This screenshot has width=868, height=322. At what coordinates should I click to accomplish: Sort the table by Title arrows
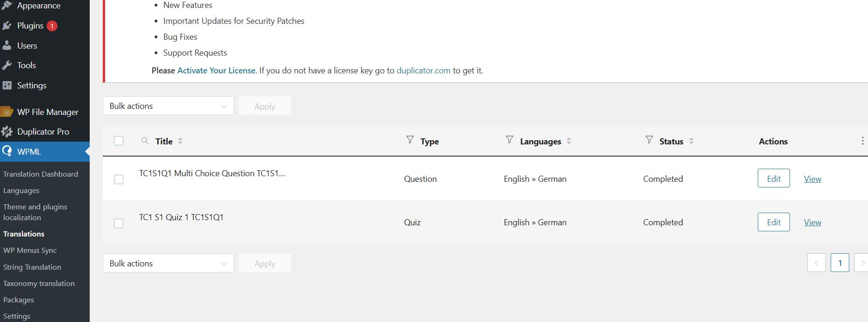point(180,141)
